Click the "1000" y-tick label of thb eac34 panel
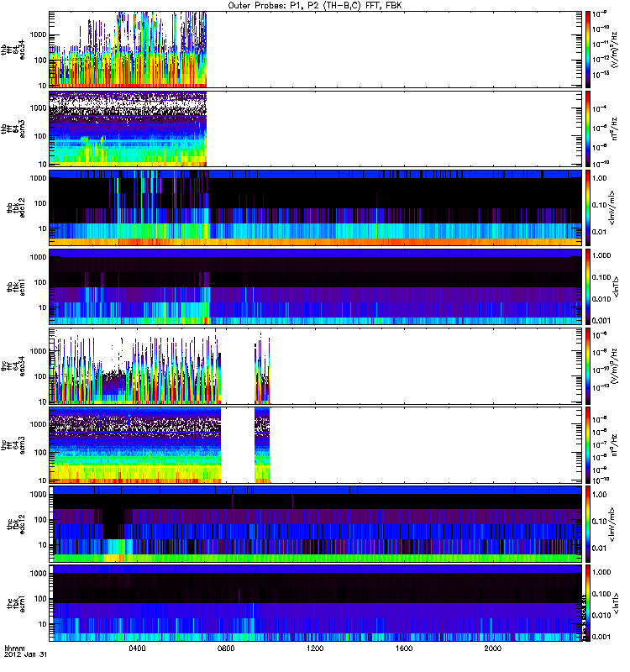Screen dimensions: 630x672 (x=38, y=34)
